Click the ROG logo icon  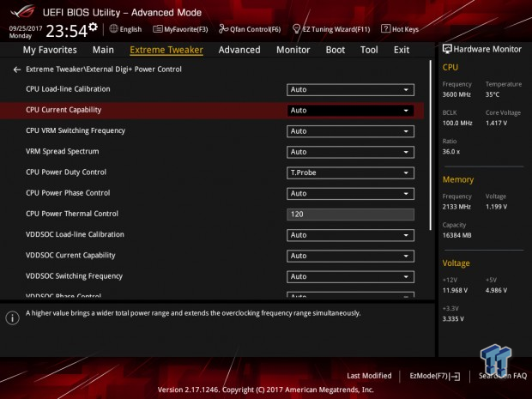pyautogui.click(x=23, y=11)
